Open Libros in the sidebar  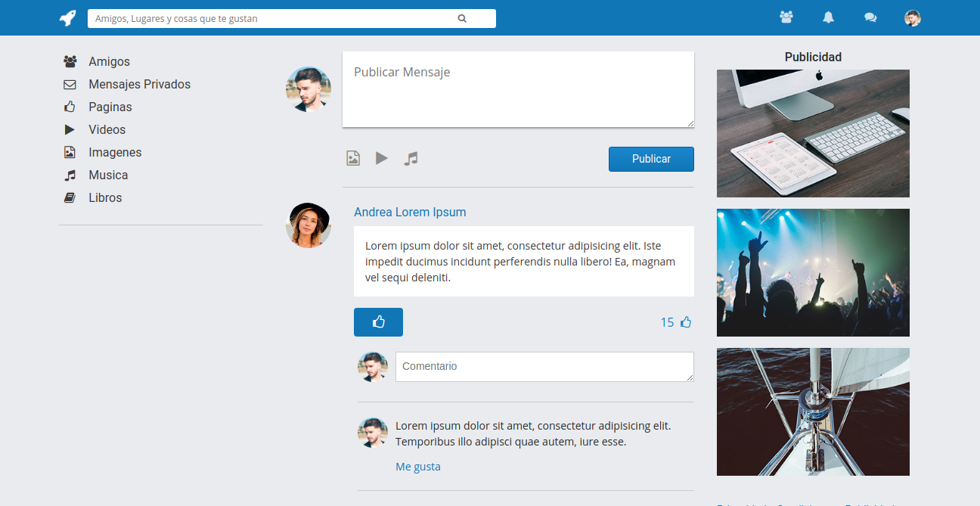point(105,197)
